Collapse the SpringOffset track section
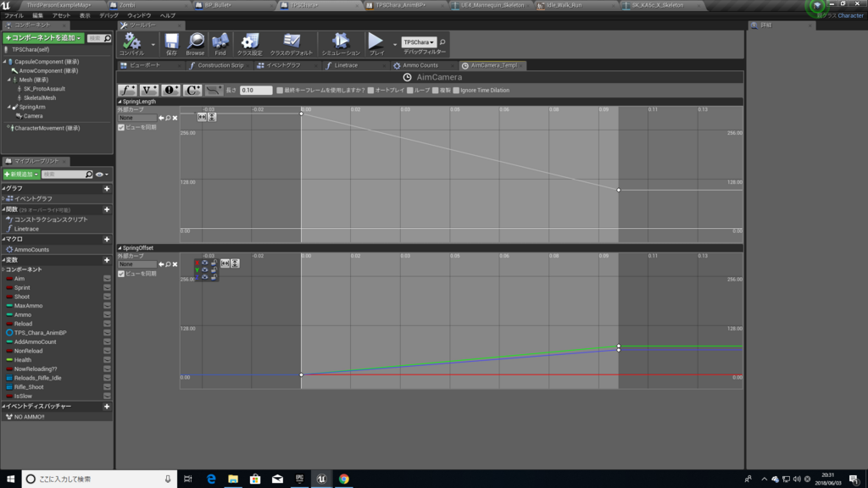This screenshot has height=488, width=868. 120,248
